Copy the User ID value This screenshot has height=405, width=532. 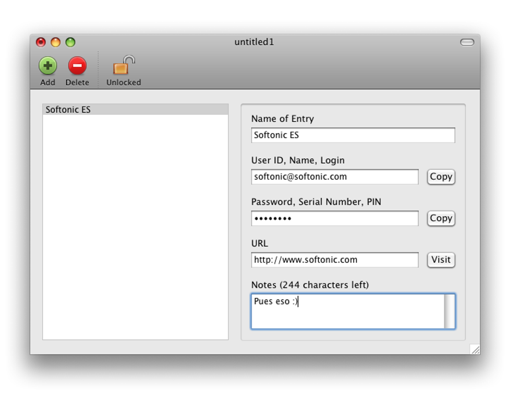(441, 177)
